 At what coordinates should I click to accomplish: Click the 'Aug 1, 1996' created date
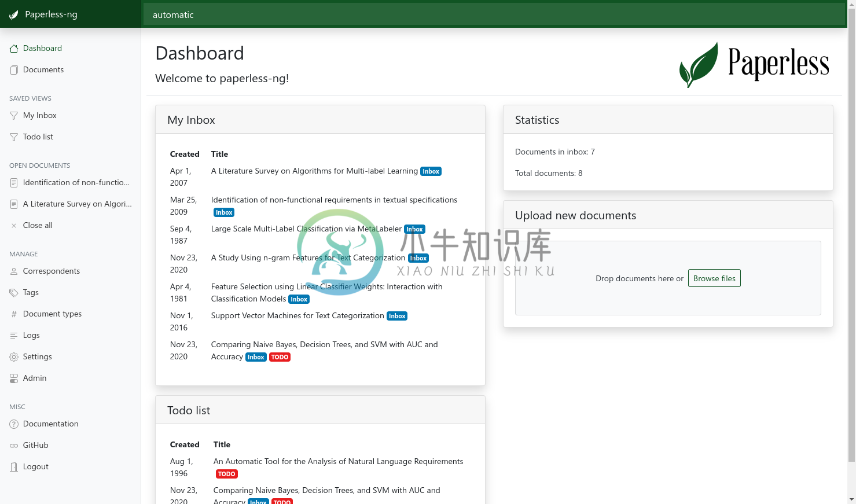tap(182, 468)
